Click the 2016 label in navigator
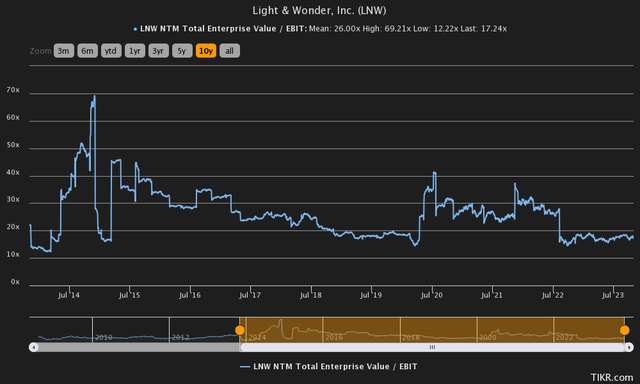640x384 pixels. tap(334, 337)
